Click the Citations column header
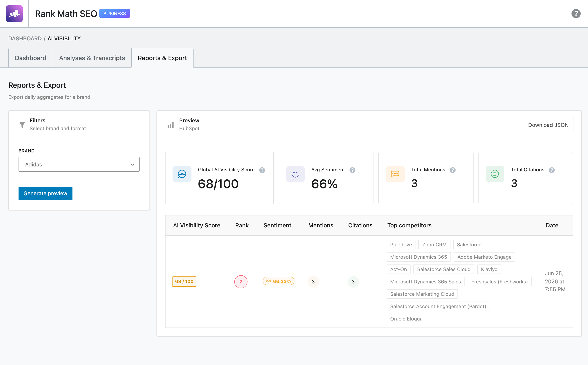This screenshot has height=365, width=588. (360, 225)
